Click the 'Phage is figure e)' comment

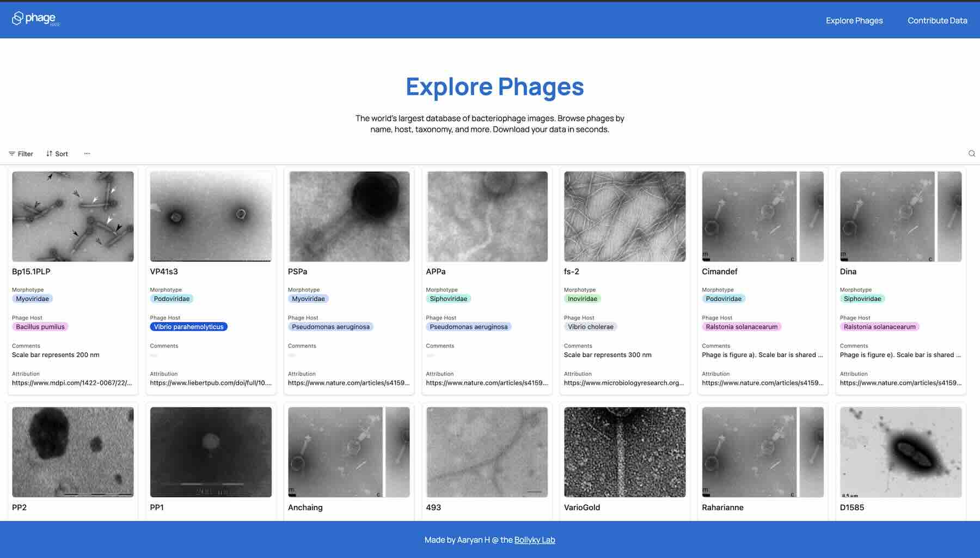tap(901, 355)
